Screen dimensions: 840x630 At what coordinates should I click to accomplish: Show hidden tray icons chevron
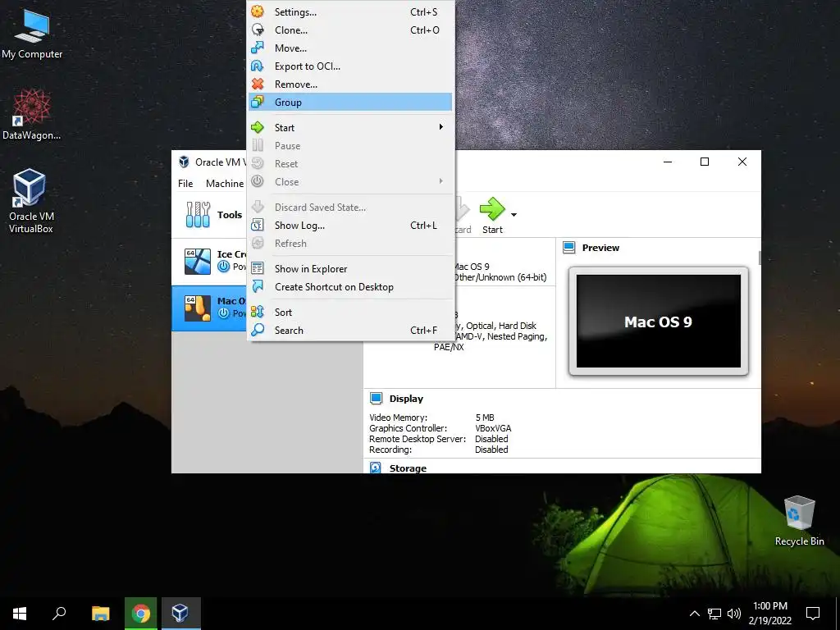[694, 614]
